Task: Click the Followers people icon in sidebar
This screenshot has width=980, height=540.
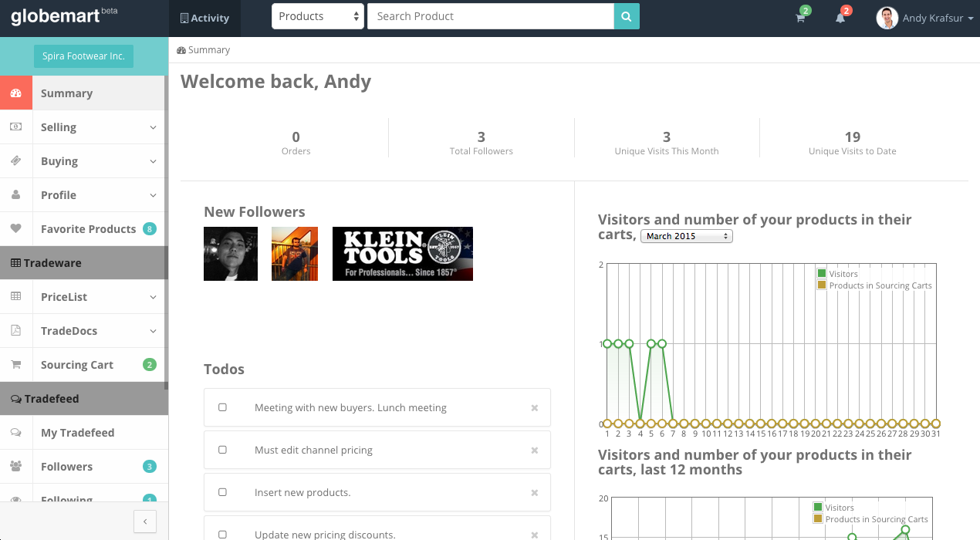Action: (x=15, y=467)
